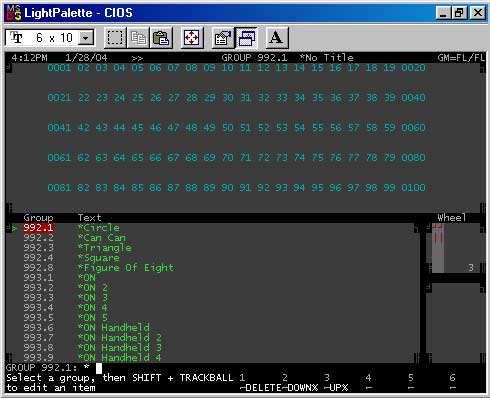
Task: Click group number 993.9
Action: pyautogui.click(x=38, y=358)
